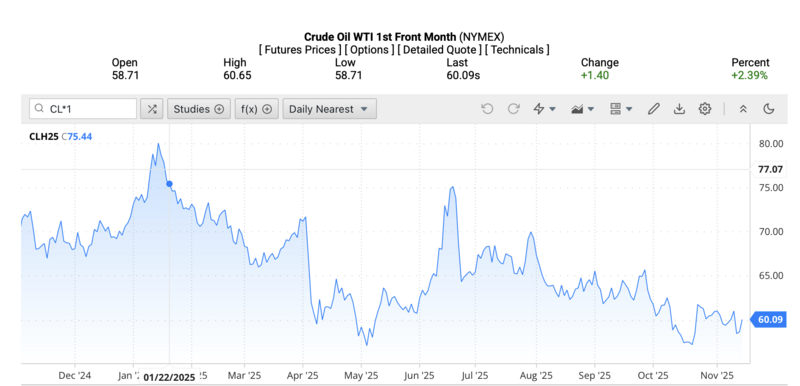Click the symbol search field CL*1
800x386 pixels.
point(83,109)
